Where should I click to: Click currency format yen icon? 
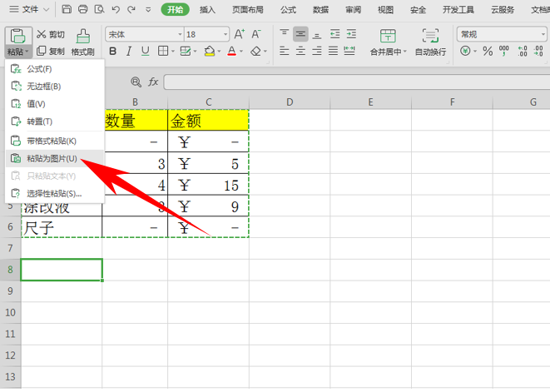465,52
